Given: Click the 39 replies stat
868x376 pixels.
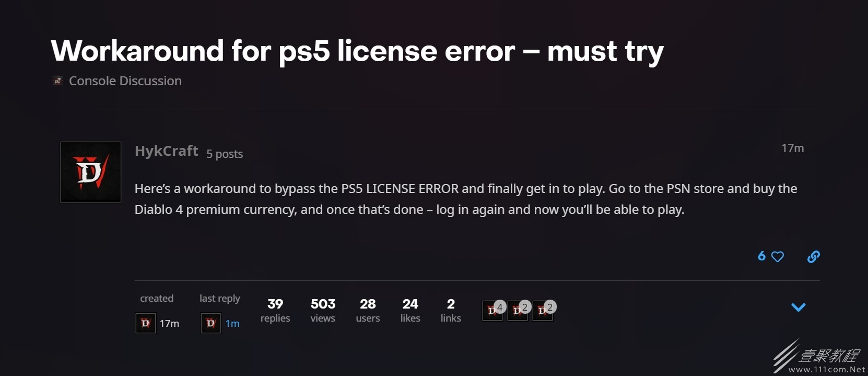Looking at the screenshot, I should point(275,311).
